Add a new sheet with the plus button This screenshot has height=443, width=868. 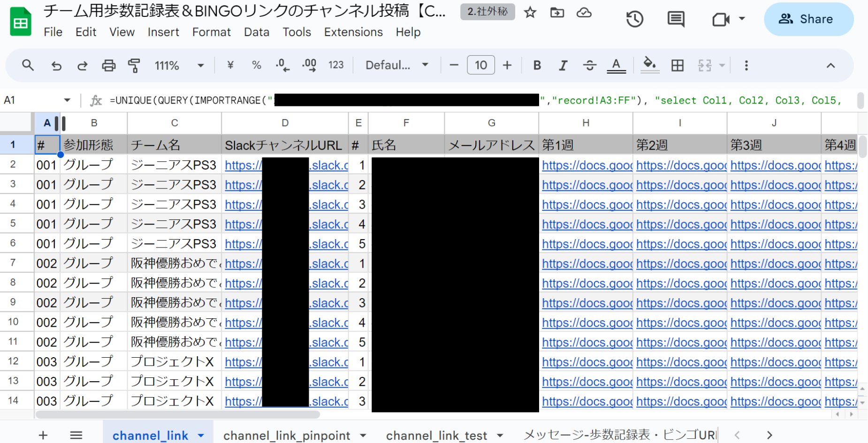point(43,435)
